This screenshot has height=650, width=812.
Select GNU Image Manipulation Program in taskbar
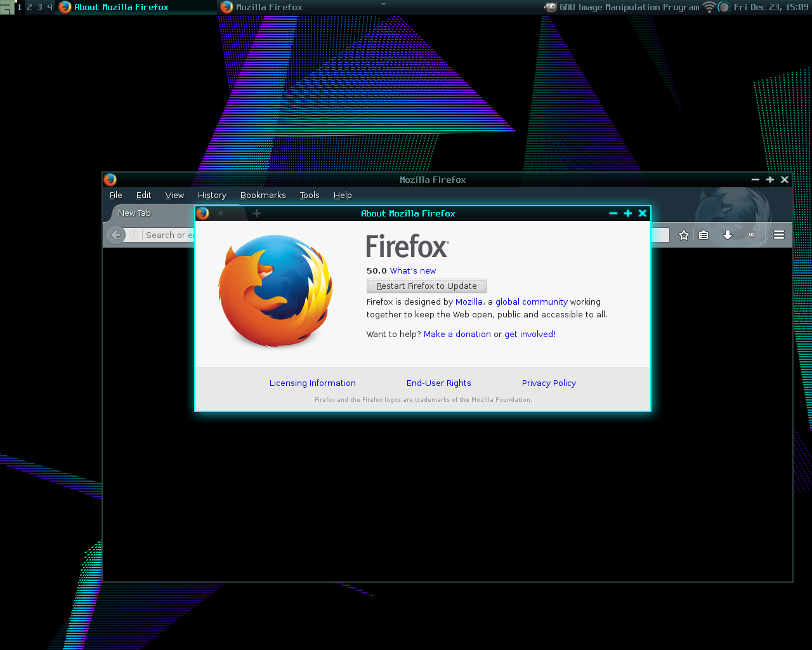622,7
